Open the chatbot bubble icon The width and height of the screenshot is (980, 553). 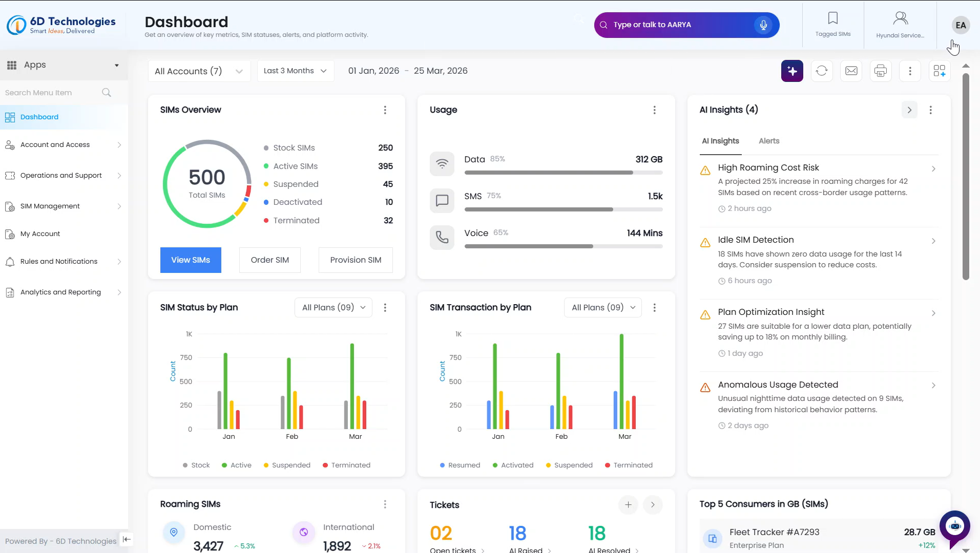954,526
